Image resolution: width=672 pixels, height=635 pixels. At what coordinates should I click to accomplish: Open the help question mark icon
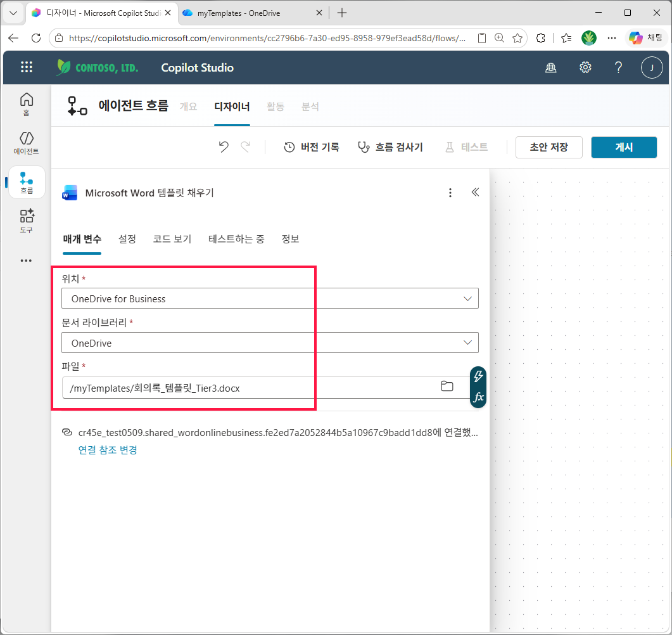618,67
